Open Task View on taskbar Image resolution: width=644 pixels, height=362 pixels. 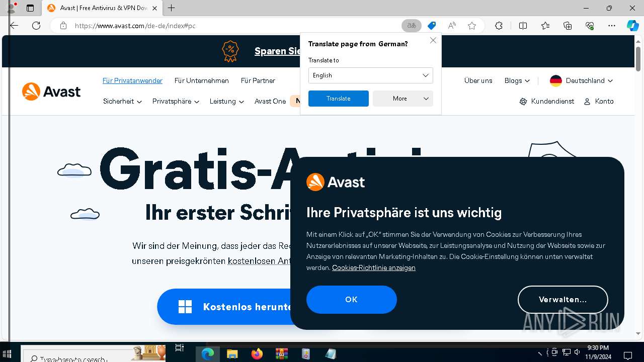(x=180, y=348)
